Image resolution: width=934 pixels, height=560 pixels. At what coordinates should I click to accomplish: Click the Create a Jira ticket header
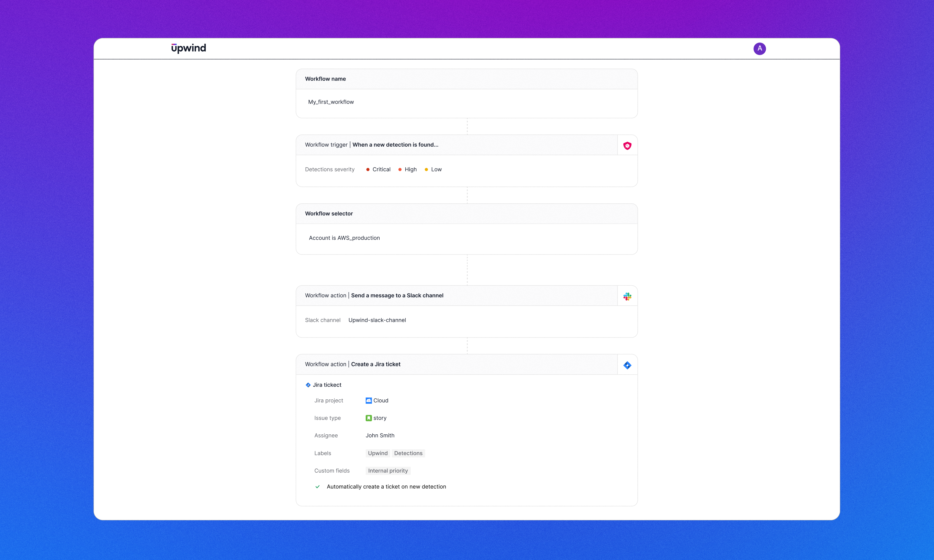point(376,364)
